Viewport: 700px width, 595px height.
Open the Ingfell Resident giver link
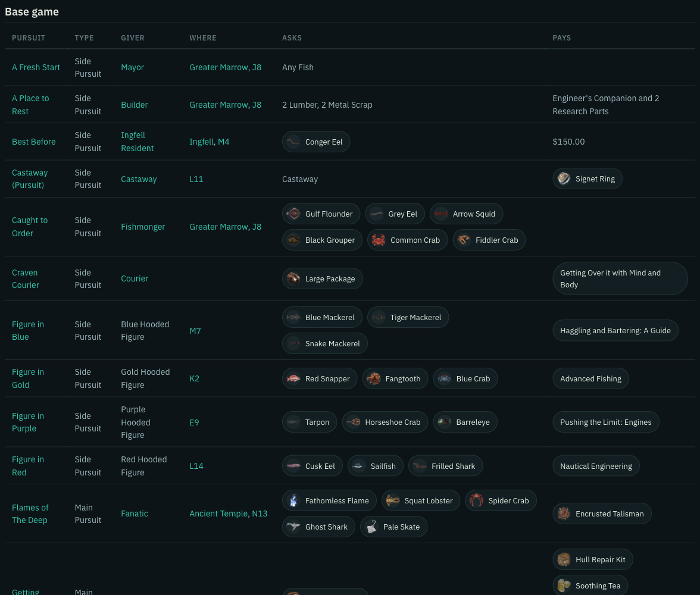coord(137,142)
